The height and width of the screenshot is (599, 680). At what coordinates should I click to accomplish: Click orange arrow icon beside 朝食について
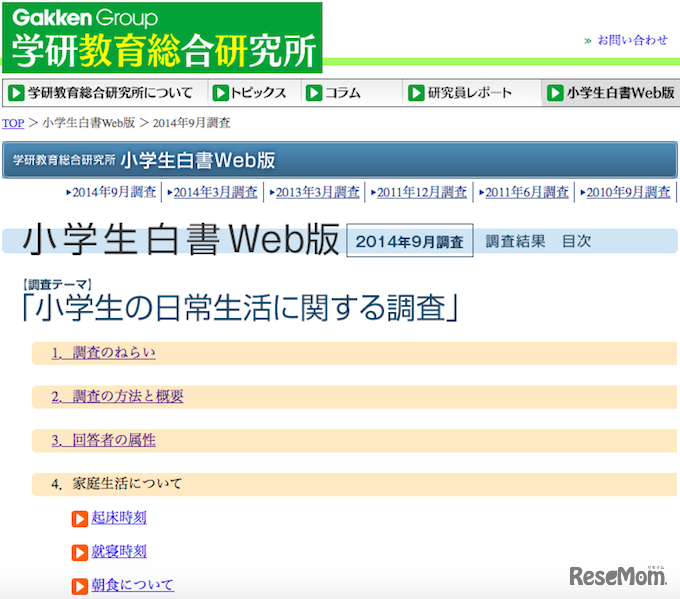point(80,586)
